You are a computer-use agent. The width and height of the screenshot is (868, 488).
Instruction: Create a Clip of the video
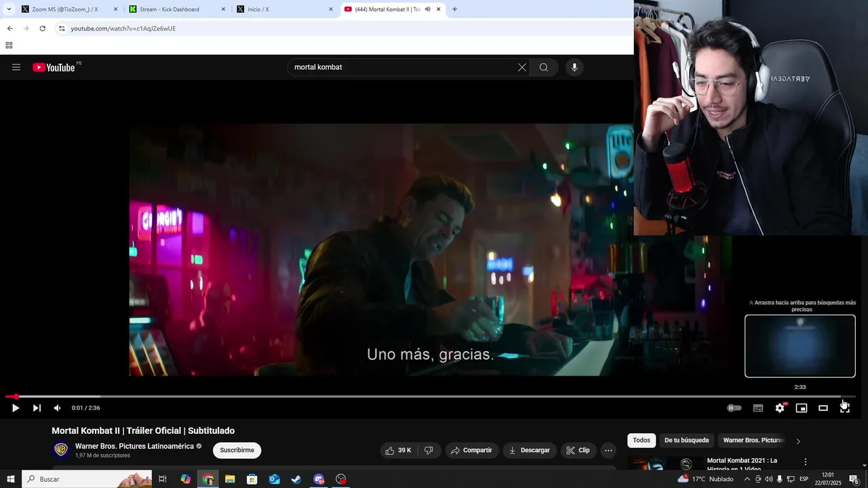(578, 450)
